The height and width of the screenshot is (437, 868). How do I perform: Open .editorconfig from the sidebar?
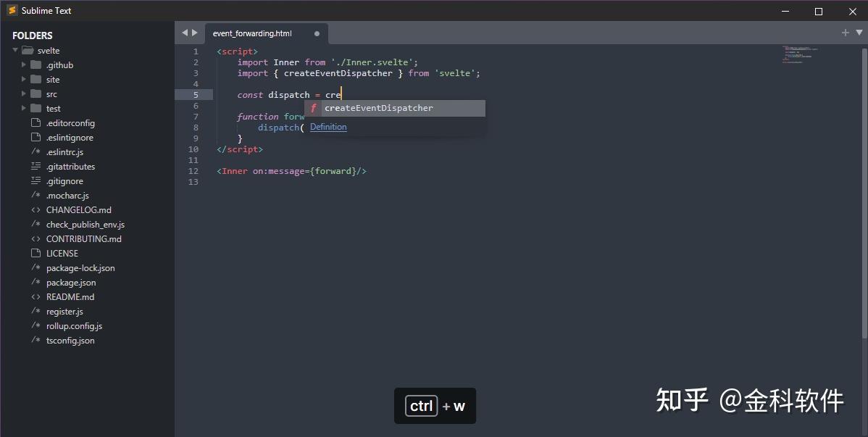tap(70, 123)
